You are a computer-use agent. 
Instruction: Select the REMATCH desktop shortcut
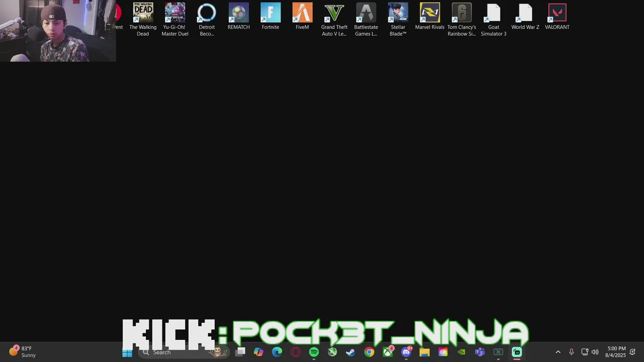[238, 17]
